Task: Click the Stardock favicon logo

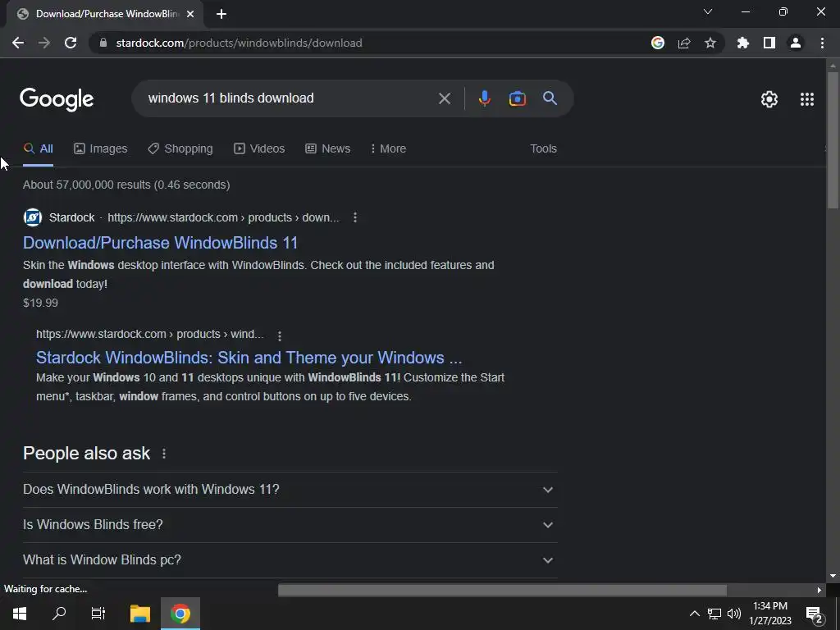Action: pos(33,217)
